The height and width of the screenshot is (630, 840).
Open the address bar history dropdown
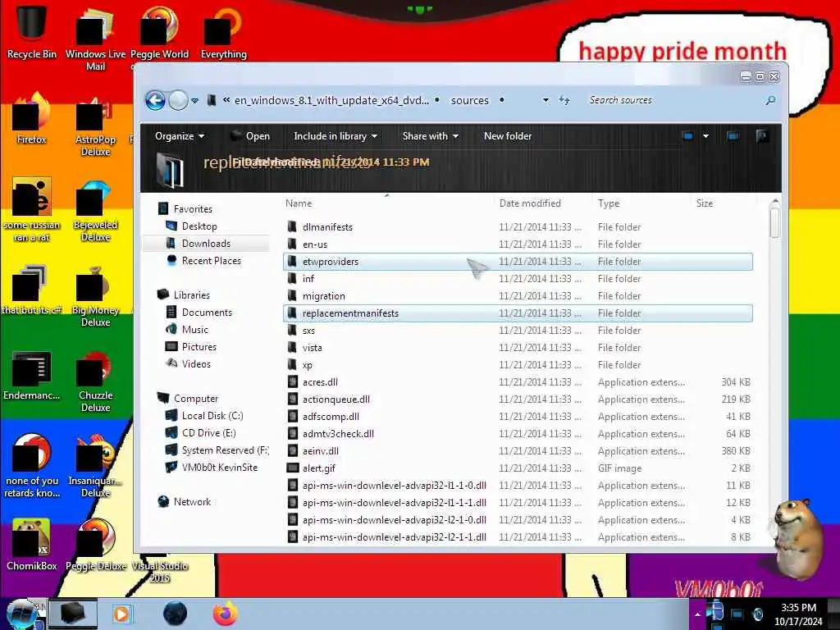pyautogui.click(x=546, y=100)
